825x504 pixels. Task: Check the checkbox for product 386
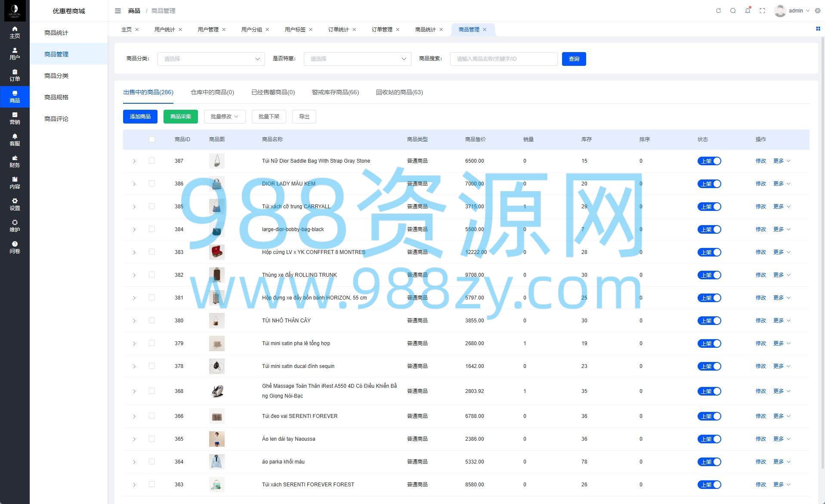(x=152, y=183)
